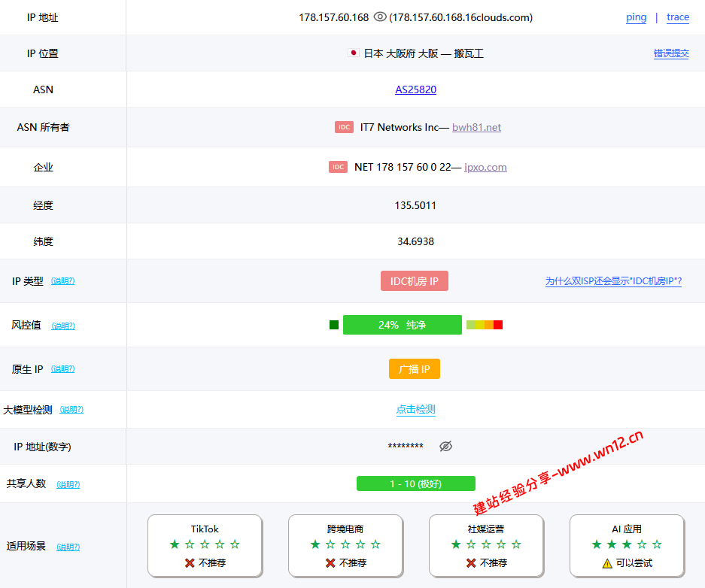The width and height of the screenshot is (705, 588).
Task: Open the AS25820 ASN link
Action: tap(416, 89)
